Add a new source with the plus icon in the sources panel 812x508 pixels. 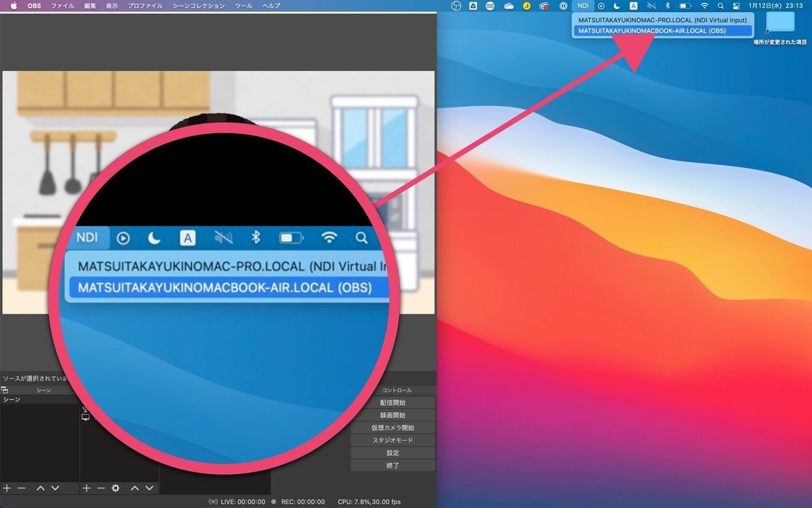pos(87,488)
